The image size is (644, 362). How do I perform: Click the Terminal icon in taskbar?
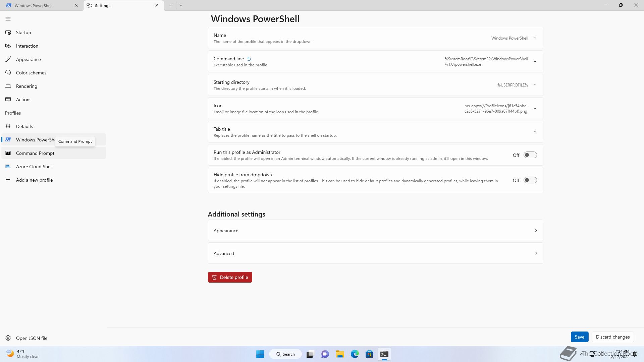(384, 354)
